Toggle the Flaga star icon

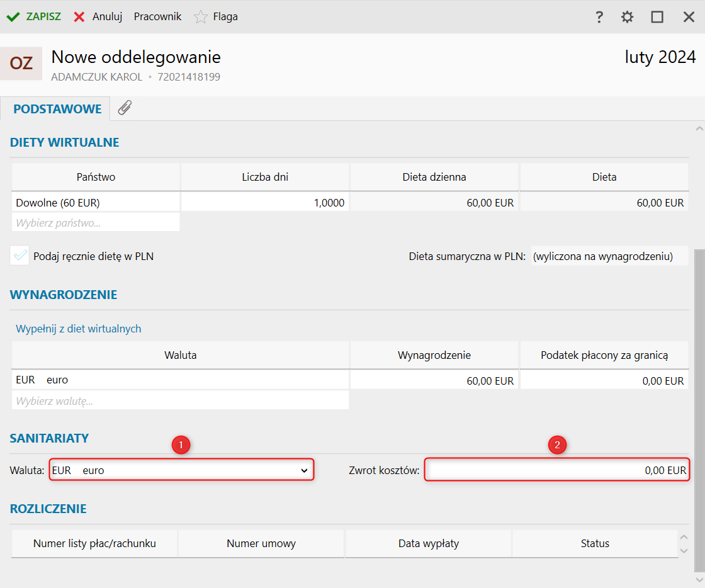pos(201,17)
